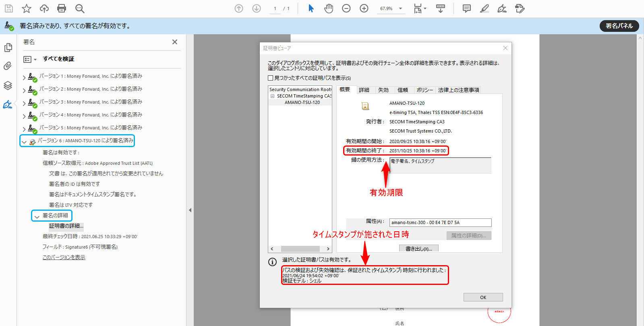Select the highlight text pen tool
The height and width of the screenshot is (326, 644).
485,8
